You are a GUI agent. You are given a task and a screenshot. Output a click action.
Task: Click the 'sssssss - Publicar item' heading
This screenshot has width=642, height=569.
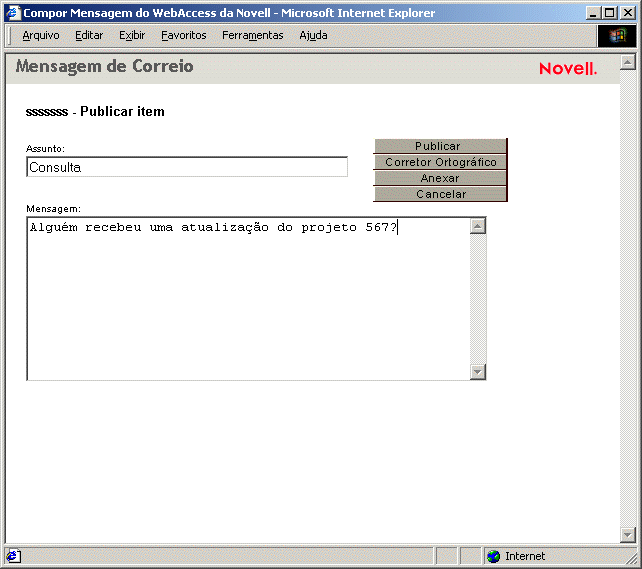[x=95, y=111]
